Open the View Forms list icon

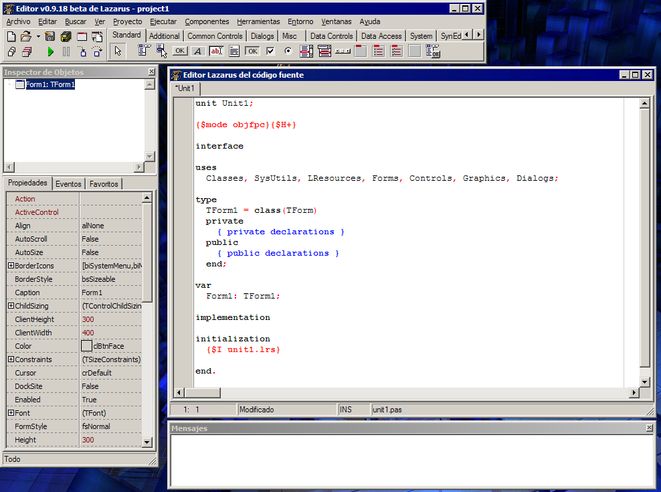point(27,52)
